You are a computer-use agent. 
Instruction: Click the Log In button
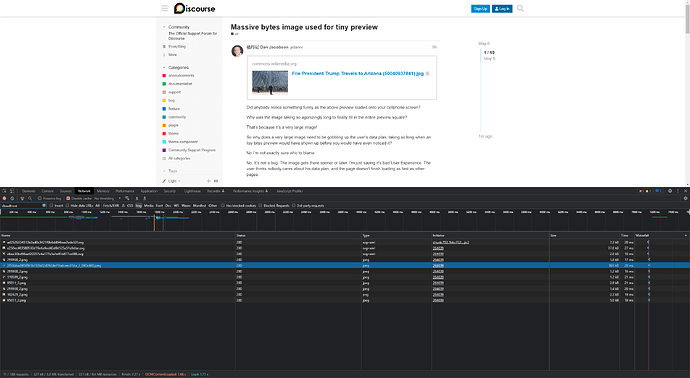(502, 9)
